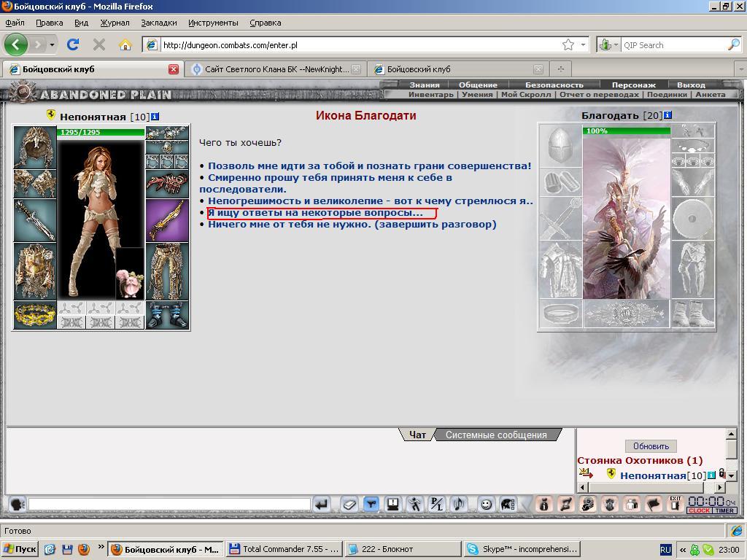Viewport: 747px width, 560px height.
Task: Toggle the highlighted chat filter funnel icon
Action: pos(371,504)
